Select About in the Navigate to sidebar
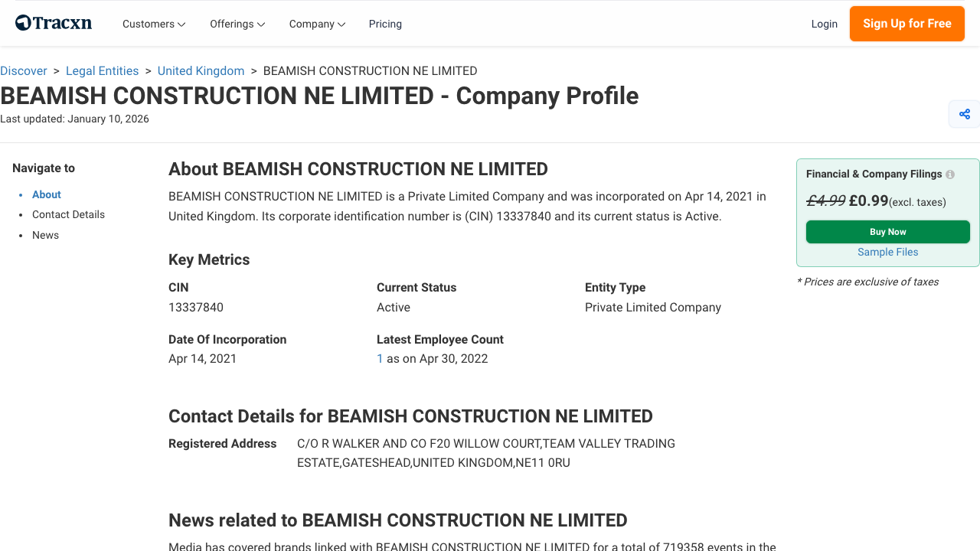Viewport: 980px width, 551px height. coord(46,194)
